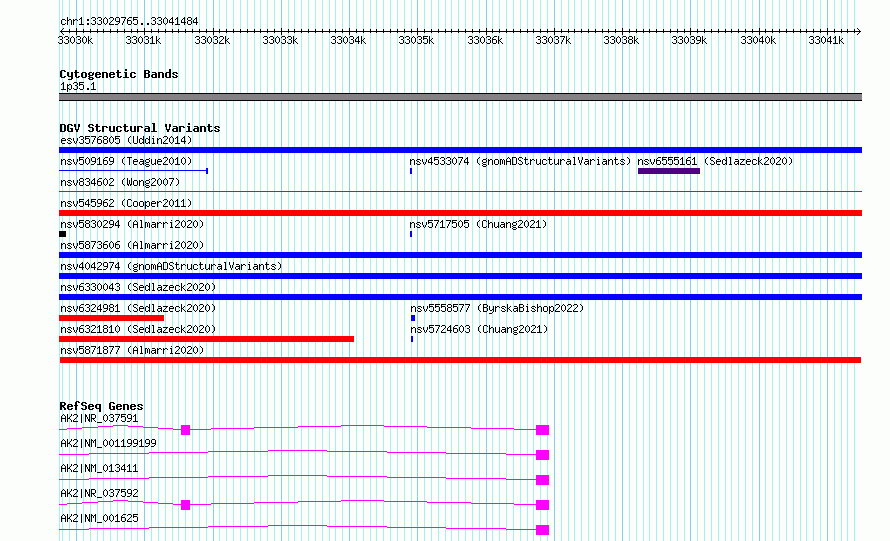Click the 33037k ruler tick label

(553, 40)
